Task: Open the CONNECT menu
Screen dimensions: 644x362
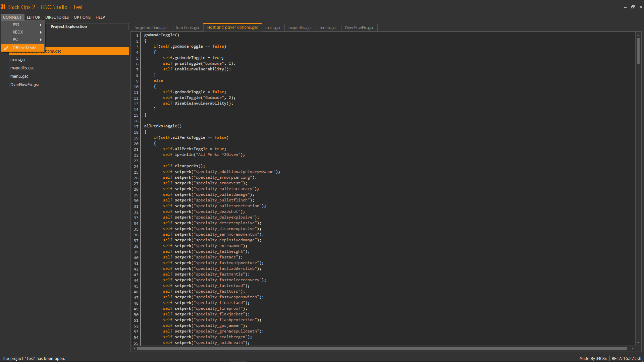Action: pyautogui.click(x=12, y=17)
